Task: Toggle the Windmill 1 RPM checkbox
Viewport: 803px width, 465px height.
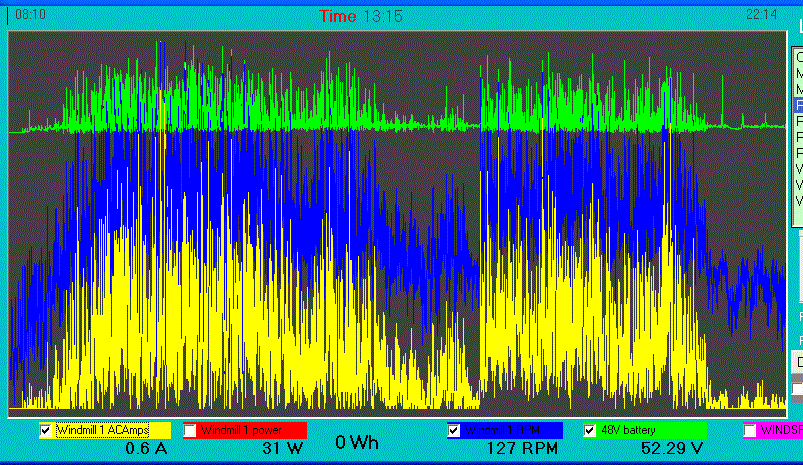Action: [454, 430]
